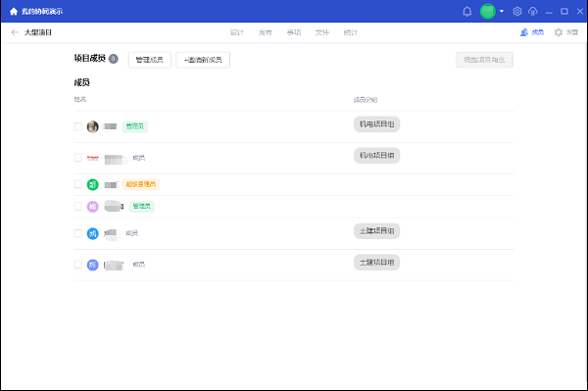Open the 机电项目组 group tag in first row

pyautogui.click(x=377, y=124)
